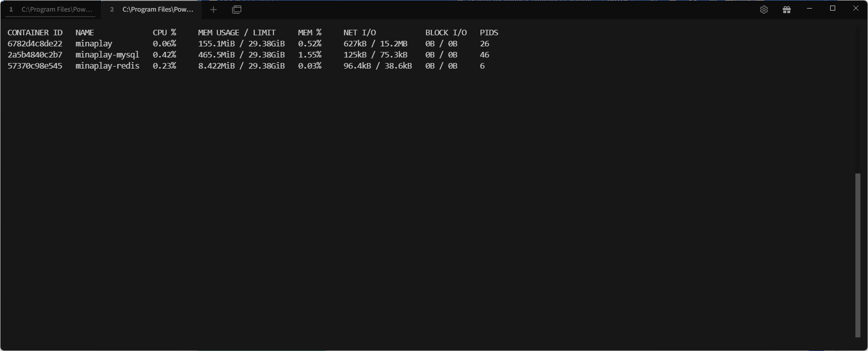This screenshot has width=868, height=351.
Task: Click the NAME column header
Action: tap(85, 32)
